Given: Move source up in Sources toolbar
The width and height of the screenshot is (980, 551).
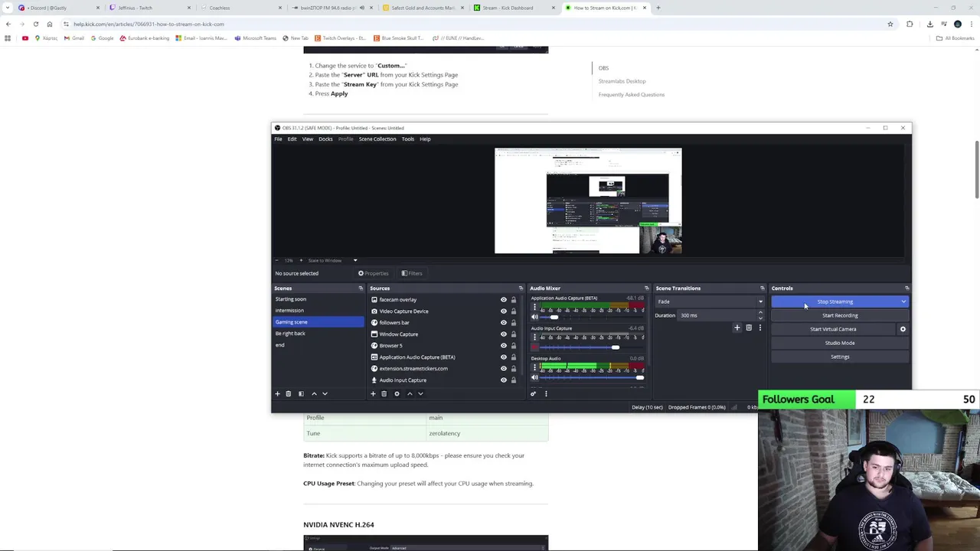Looking at the screenshot, I should pos(410,393).
